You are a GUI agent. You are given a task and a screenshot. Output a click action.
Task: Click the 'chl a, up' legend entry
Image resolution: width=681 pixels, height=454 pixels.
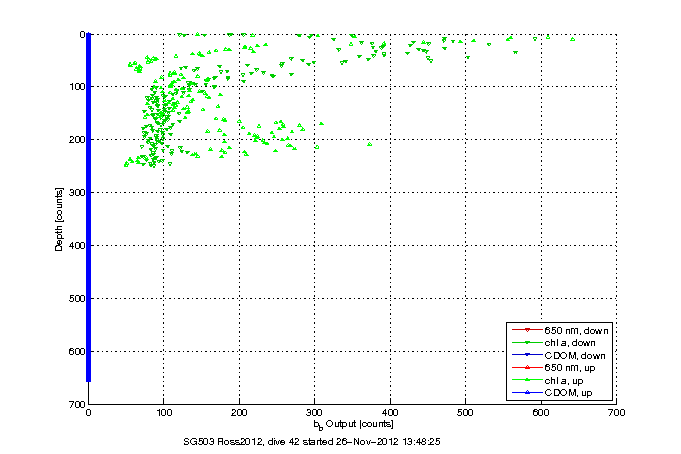[x=563, y=381]
